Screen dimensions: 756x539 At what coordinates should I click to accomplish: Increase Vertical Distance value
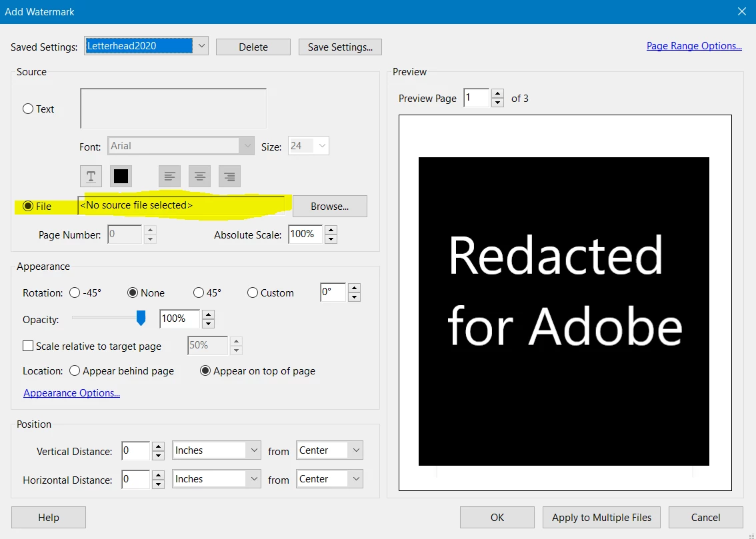(158, 446)
